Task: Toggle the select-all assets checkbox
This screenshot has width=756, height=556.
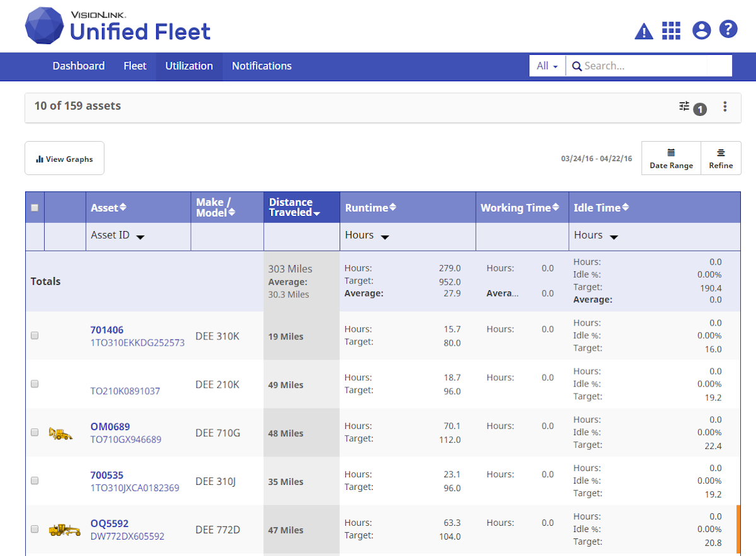Action: [35, 207]
